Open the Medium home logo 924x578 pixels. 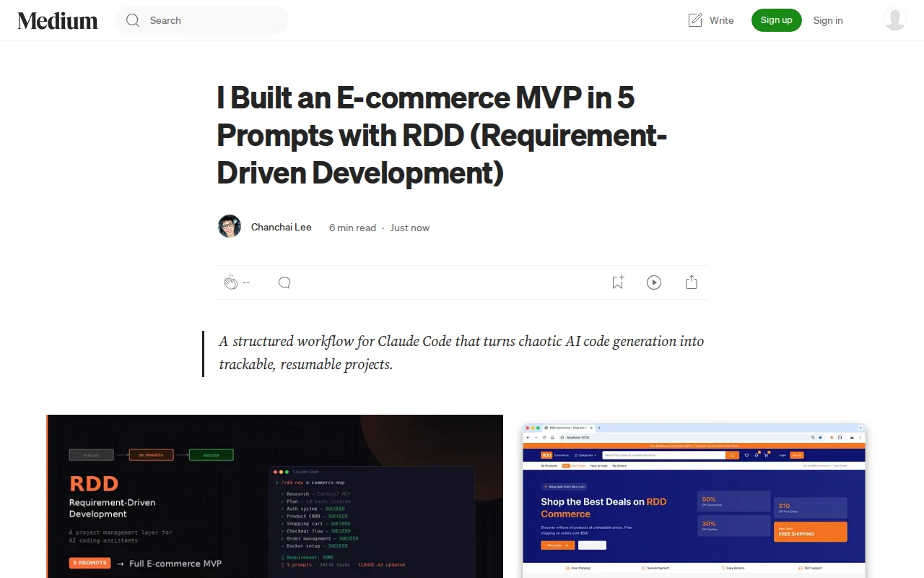pyautogui.click(x=58, y=20)
